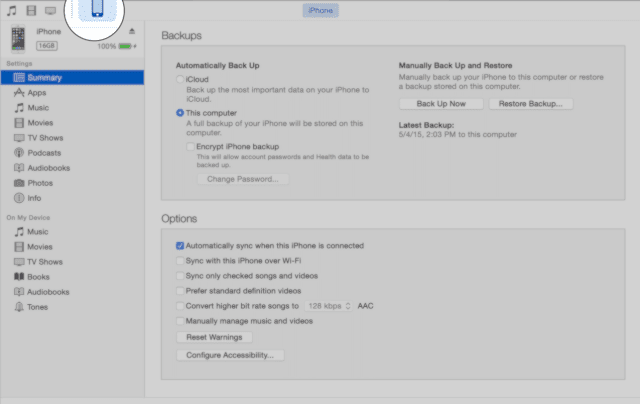640x404 pixels.
Task: Enable Manually manage music and videos
Action: 180,321
